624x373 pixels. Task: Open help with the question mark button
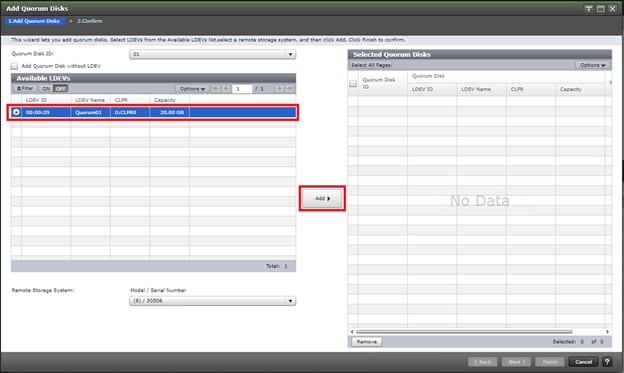point(607,362)
